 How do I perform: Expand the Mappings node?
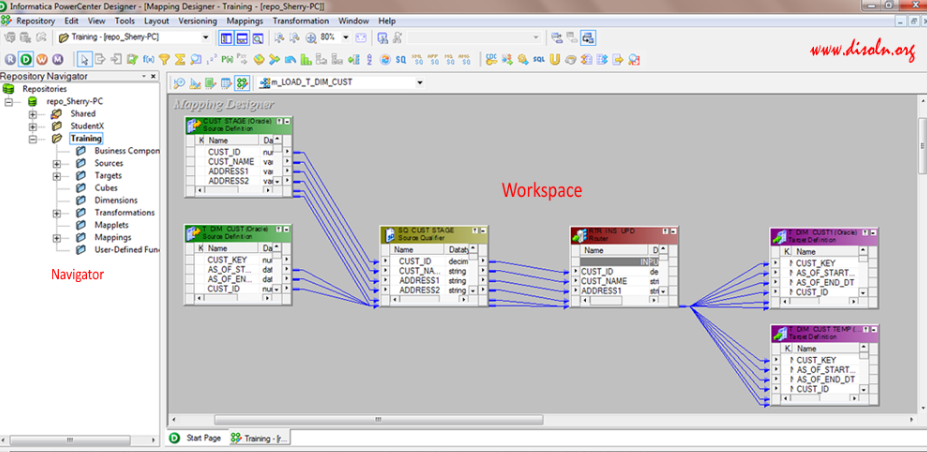point(57,238)
